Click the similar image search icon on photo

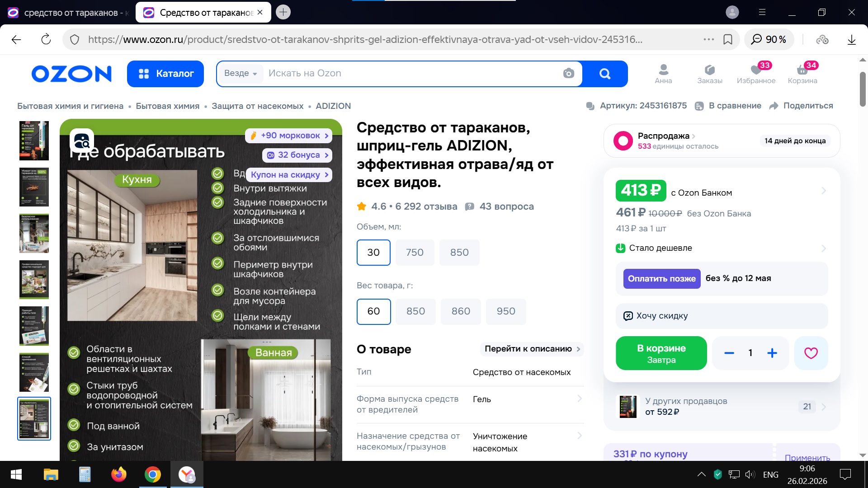pos(82,141)
